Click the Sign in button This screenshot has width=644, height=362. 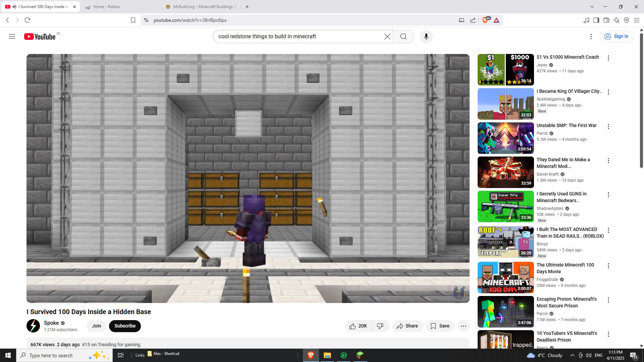pyautogui.click(x=616, y=37)
